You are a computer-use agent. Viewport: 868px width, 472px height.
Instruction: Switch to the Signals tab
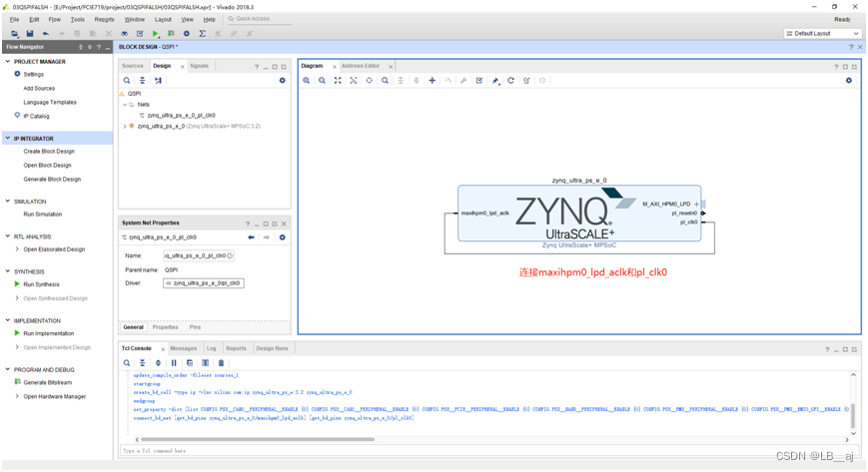pyautogui.click(x=200, y=66)
